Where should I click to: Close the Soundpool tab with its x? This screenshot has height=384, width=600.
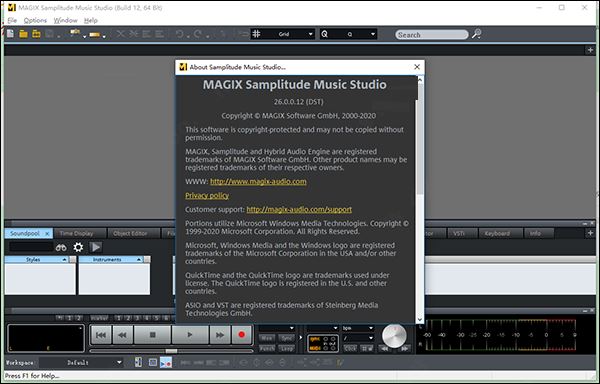47,233
